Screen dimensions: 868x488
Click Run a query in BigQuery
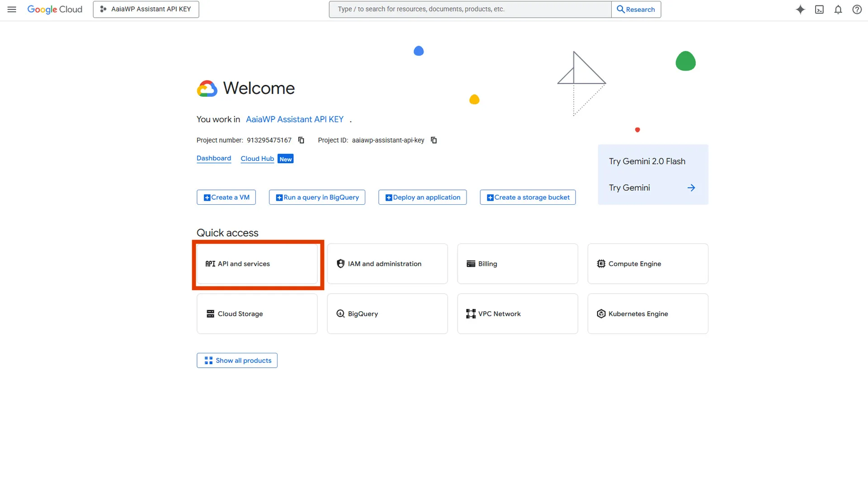point(317,197)
